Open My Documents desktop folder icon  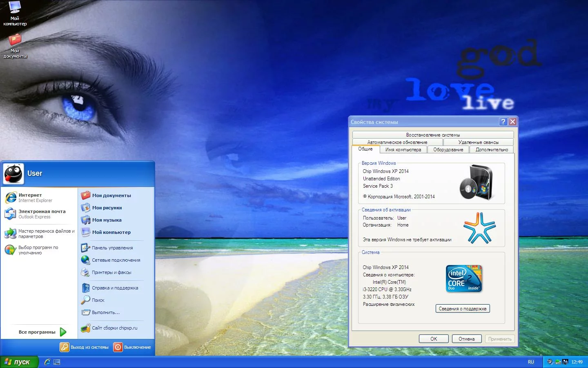click(x=15, y=46)
